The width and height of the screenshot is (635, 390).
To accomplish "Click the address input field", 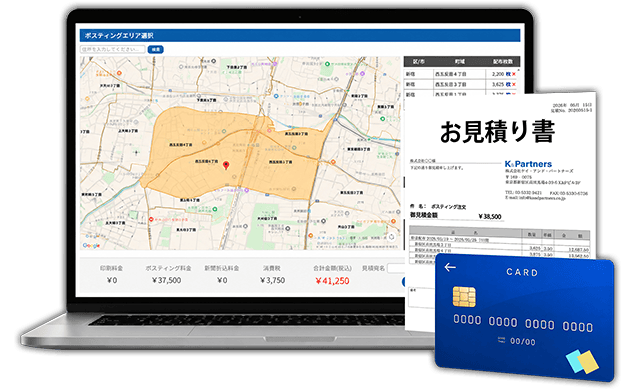I will click(113, 49).
